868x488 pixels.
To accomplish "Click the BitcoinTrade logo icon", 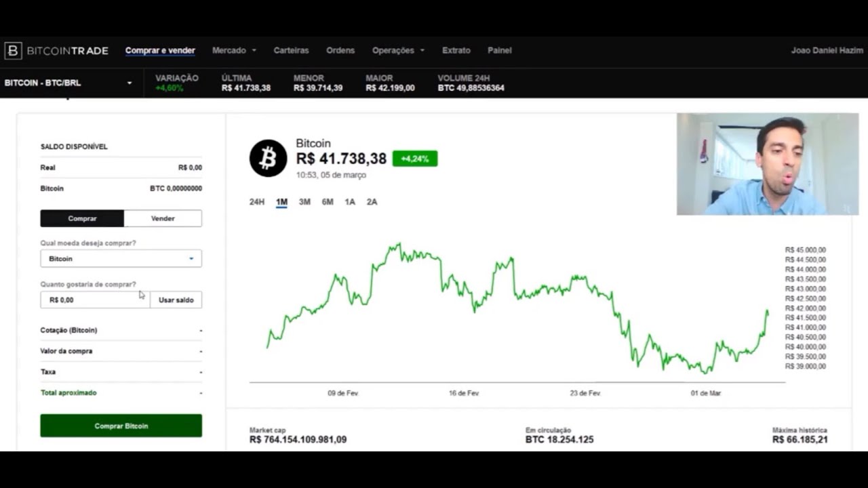I will pos(13,51).
